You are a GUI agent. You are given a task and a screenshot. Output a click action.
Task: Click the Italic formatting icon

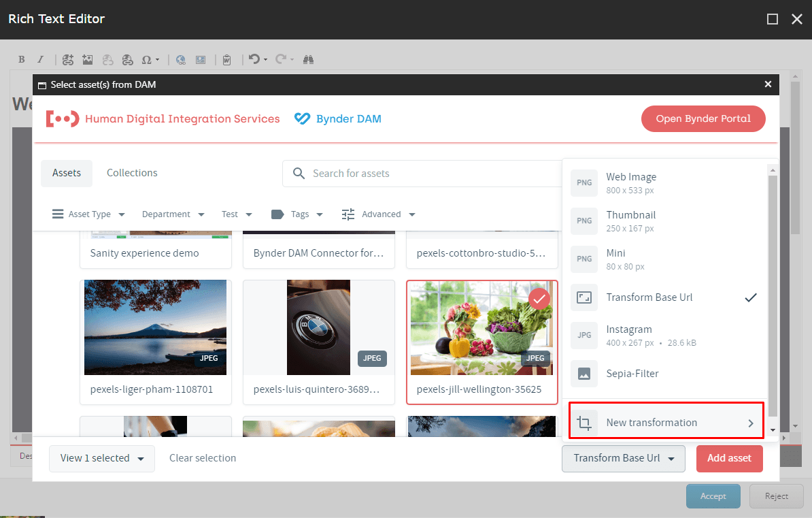(x=40, y=60)
